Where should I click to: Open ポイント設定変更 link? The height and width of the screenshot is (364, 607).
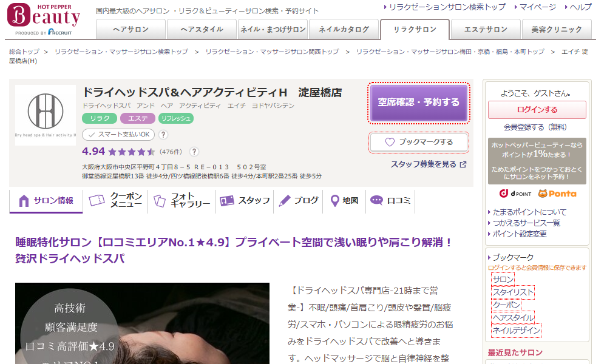[520, 234]
